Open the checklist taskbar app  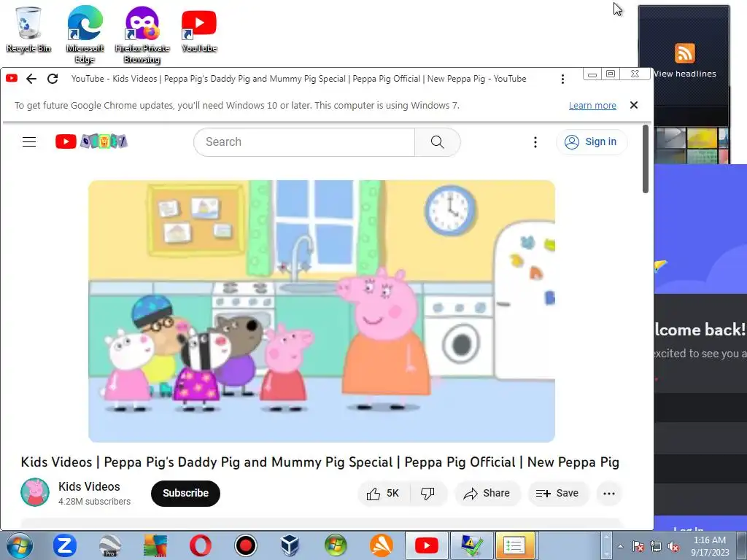(x=514, y=545)
